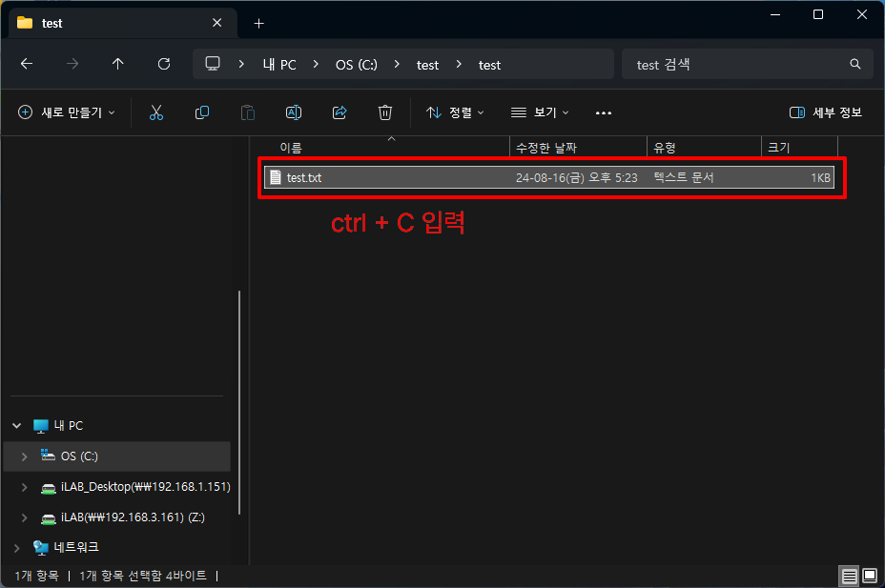Switch to details view icon in status bar
Image resolution: width=885 pixels, height=588 pixels.
(x=849, y=577)
